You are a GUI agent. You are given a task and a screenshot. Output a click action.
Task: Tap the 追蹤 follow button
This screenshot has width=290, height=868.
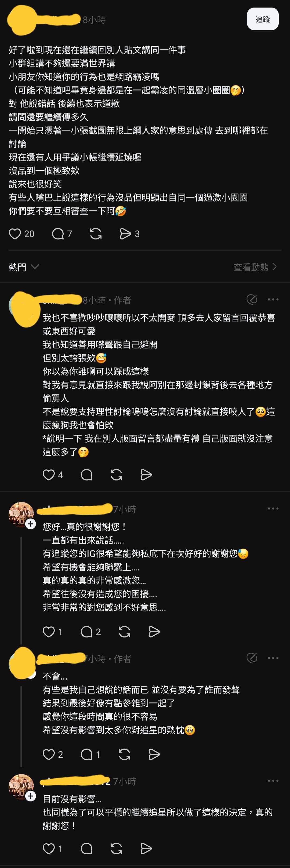[x=263, y=19]
